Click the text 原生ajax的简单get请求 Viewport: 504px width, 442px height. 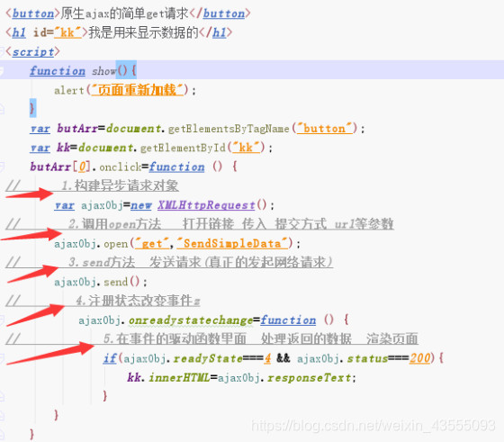coord(125,14)
